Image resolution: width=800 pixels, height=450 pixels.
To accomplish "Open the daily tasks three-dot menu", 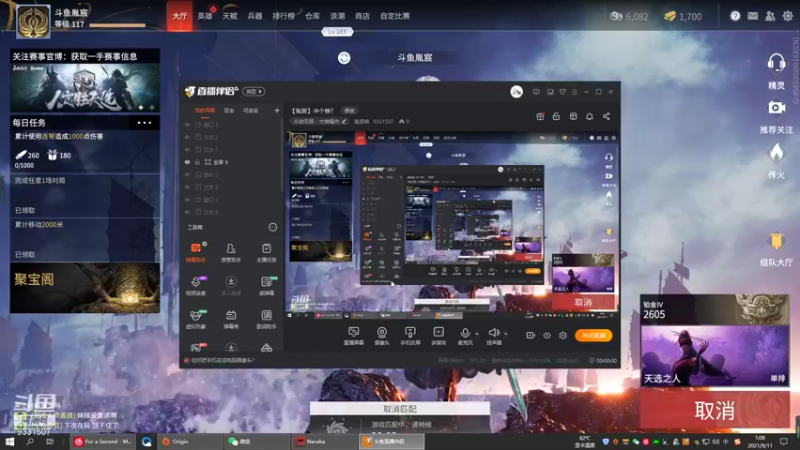I will (144, 122).
